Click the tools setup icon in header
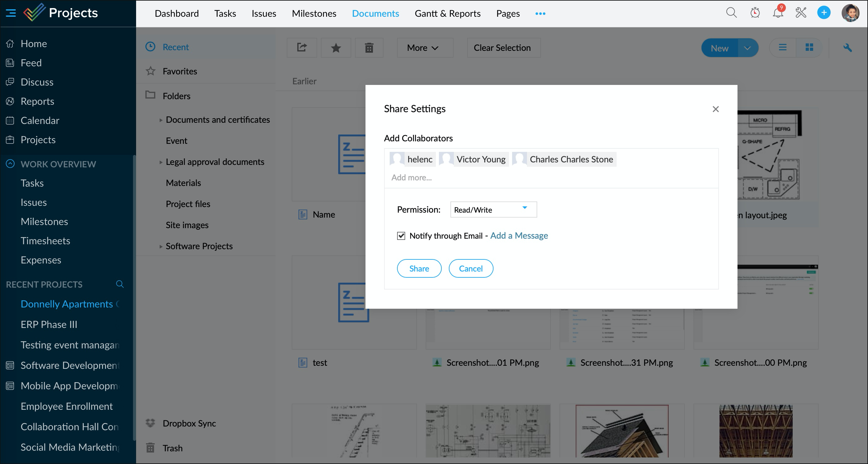Image resolution: width=868 pixels, height=464 pixels. click(x=801, y=13)
